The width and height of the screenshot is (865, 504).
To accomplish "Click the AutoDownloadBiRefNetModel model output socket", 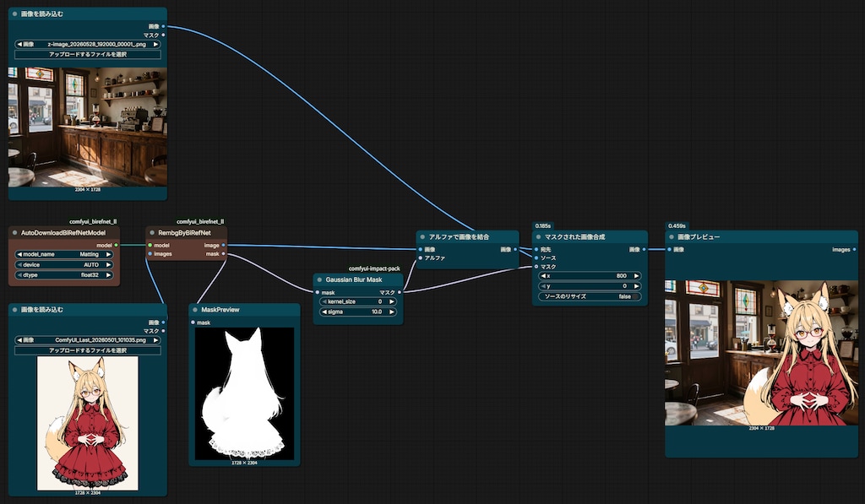I will point(116,246).
